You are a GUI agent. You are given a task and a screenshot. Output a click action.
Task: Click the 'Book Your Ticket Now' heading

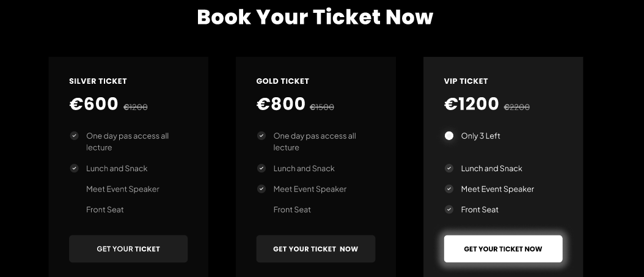(315, 17)
